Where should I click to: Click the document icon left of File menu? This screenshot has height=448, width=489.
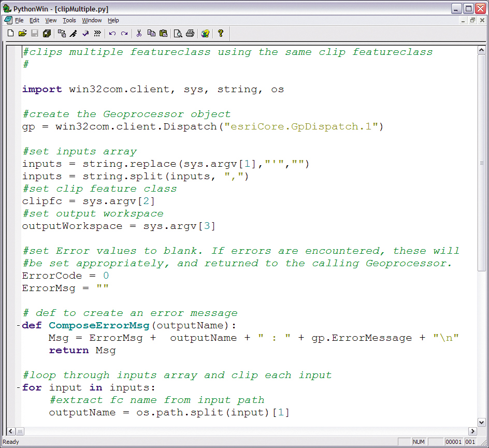click(8, 20)
